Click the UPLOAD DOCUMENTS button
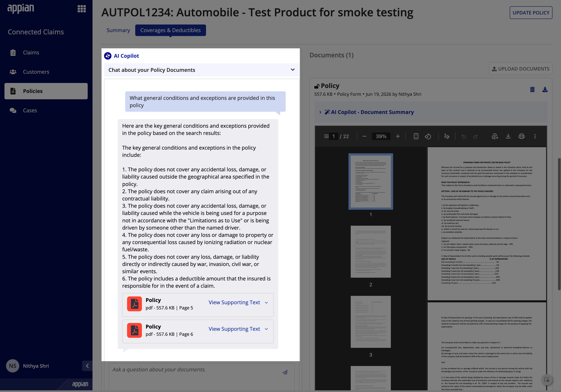Screen dimensions: 561x392 coord(521,69)
